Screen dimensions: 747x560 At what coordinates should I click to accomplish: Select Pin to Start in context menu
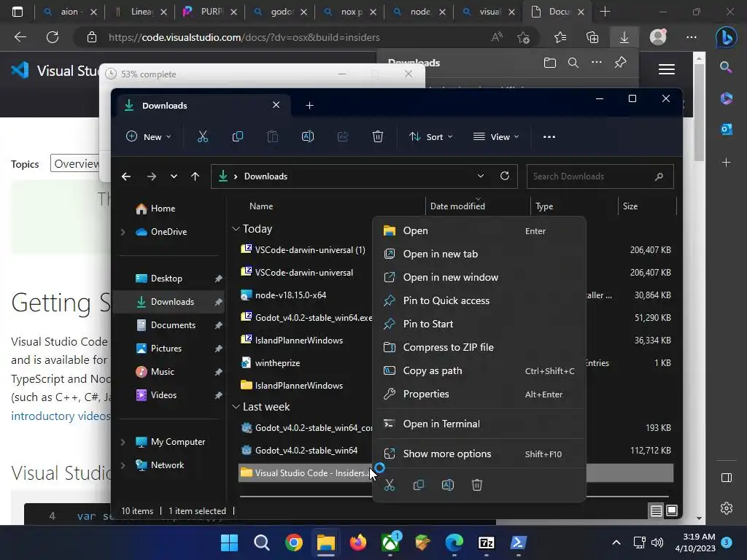click(x=479, y=324)
